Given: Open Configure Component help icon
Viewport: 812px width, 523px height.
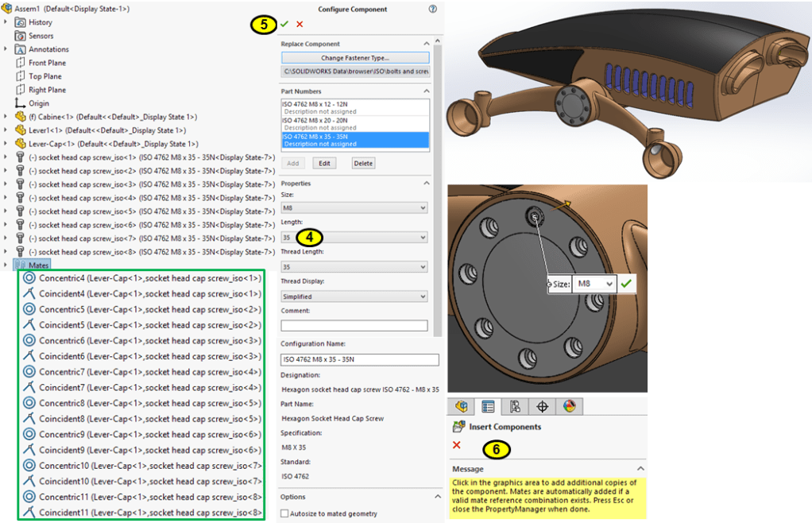Looking at the screenshot, I should [x=432, y=10].
